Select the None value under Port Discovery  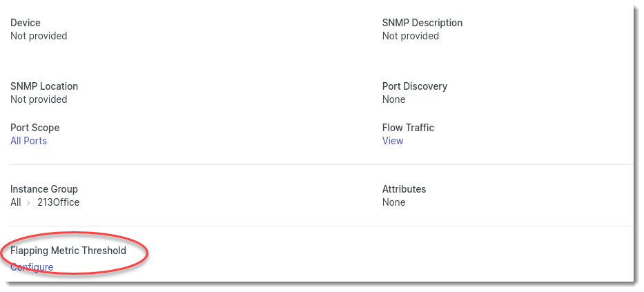click(394, 99)
